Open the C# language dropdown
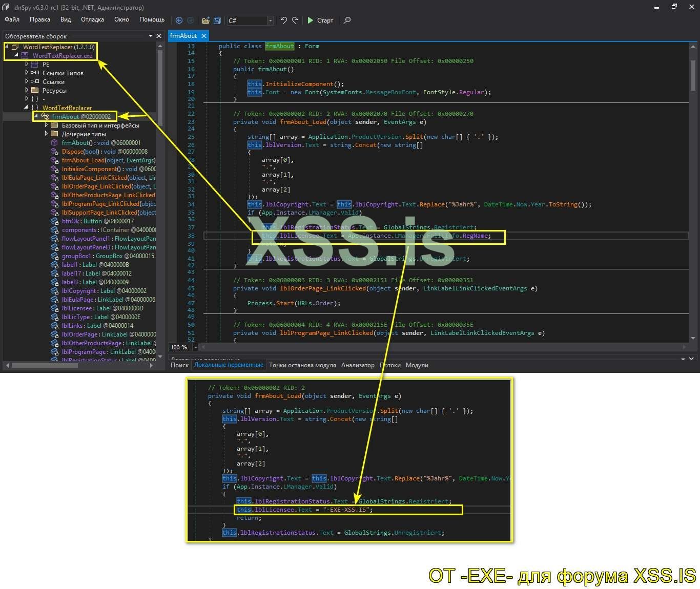This screenshot has height=589, width=700. coord(270,20)
